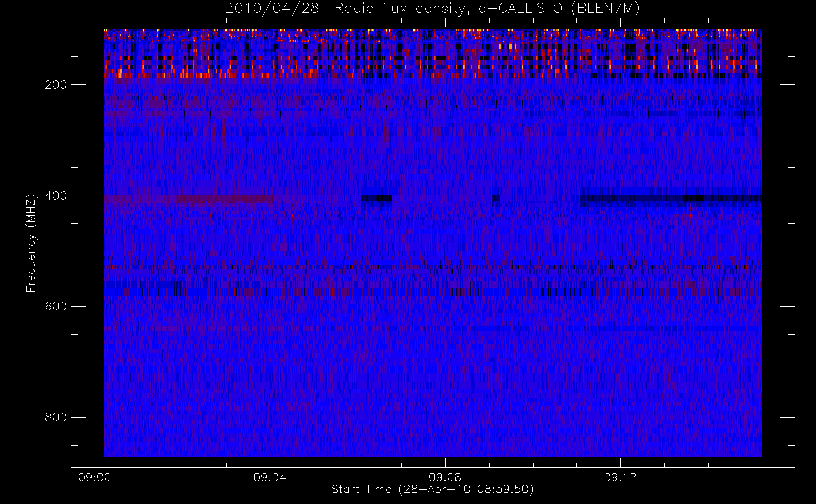Click the 09:12 time tick label
The width and height of the screenshot is (816, 504).
pyautogui.click(x=620, y=477)
